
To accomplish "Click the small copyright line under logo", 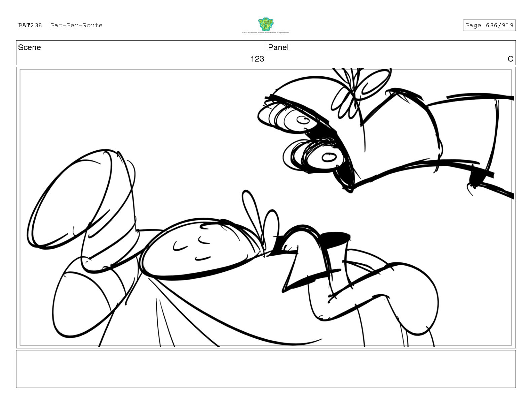I will coord(266,33).
